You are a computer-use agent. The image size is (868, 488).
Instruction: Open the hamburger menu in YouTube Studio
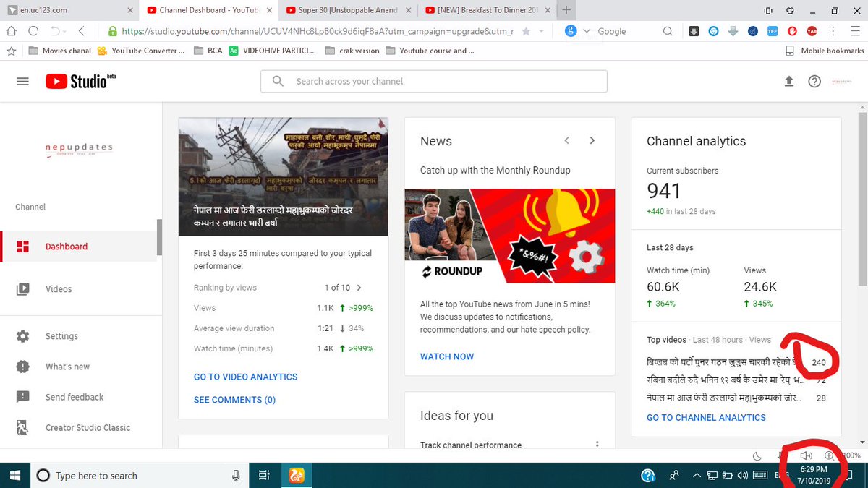[22, 82]
